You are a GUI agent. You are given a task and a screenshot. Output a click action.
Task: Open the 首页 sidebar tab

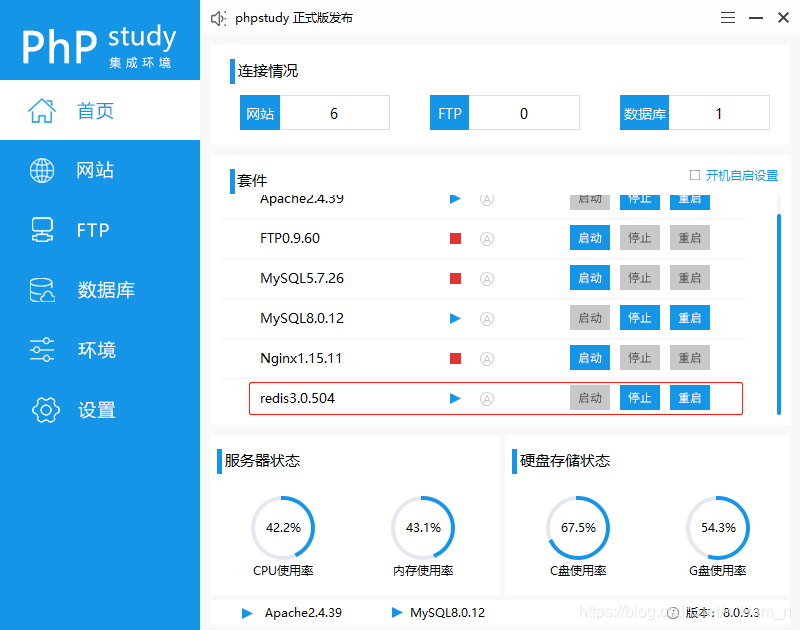(x=100, y=110)
